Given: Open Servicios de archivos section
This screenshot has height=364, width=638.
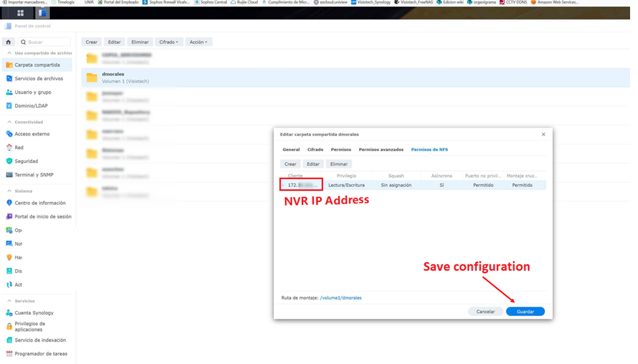Looking at the screenshot, I should 38,79.
